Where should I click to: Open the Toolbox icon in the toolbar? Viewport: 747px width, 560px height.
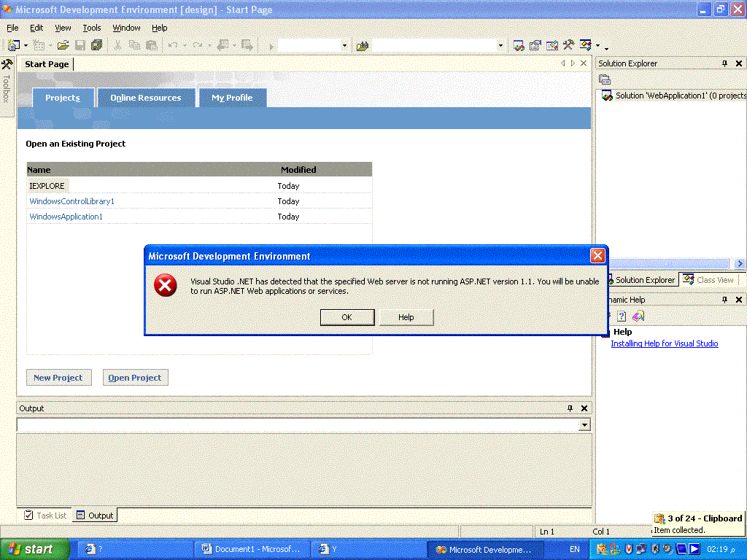[x=568, y=46]
